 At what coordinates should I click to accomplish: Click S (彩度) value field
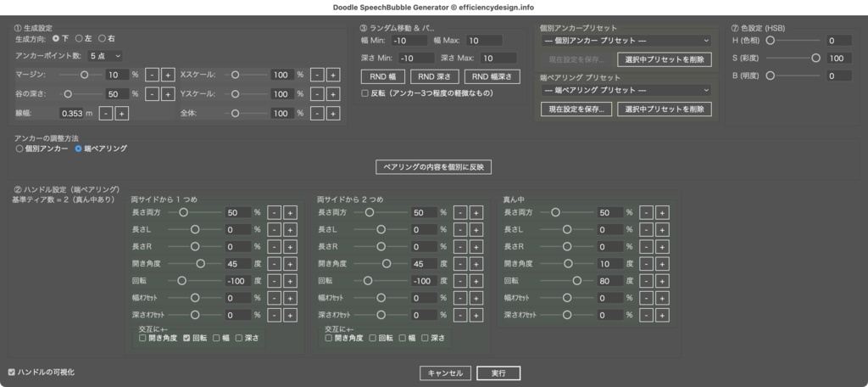pyautogui.click(x=839, y=59)
